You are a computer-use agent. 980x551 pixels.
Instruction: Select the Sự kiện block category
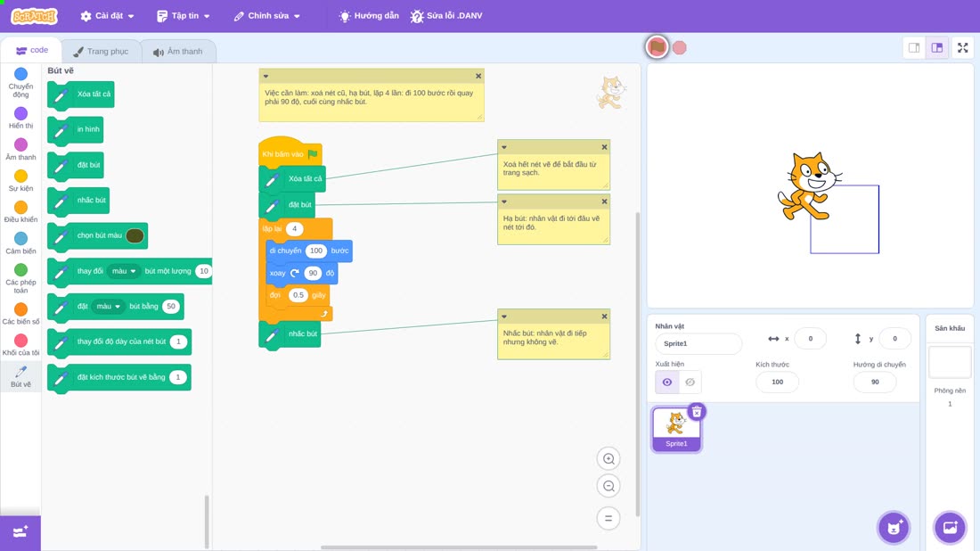coord(20,180)
